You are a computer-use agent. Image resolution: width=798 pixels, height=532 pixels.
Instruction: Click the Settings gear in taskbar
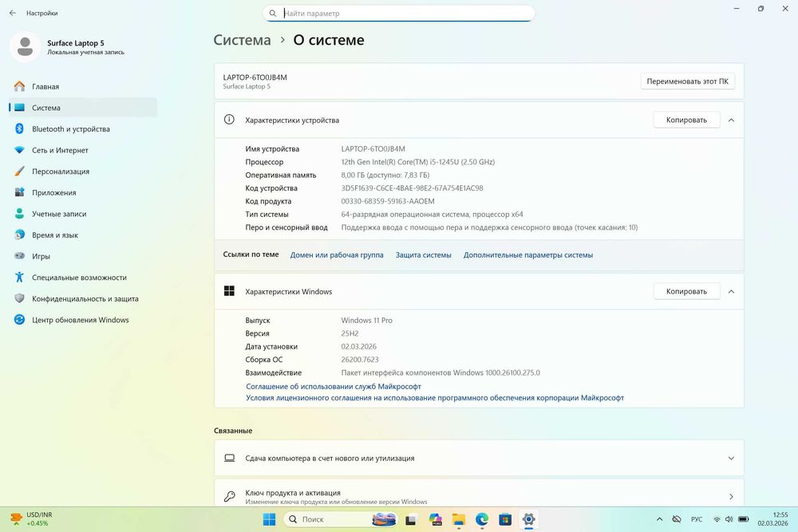[x=529, y=519]
